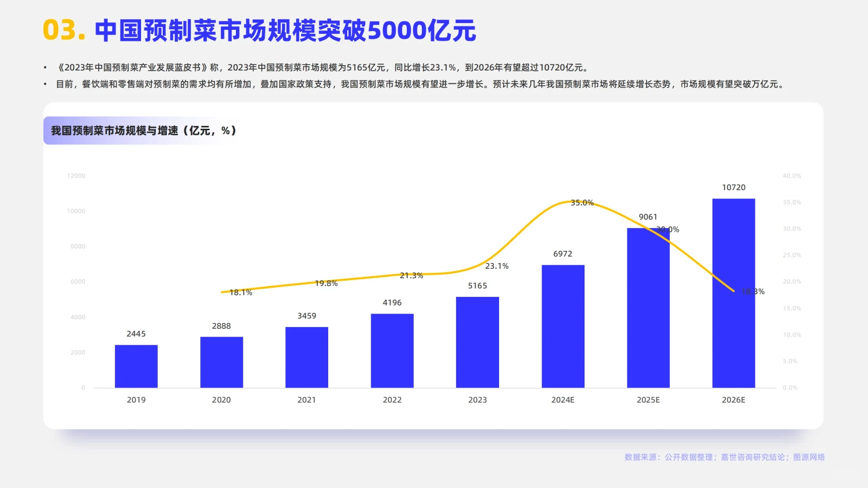Click the 35.0% growth line peak label

point(582,203)
